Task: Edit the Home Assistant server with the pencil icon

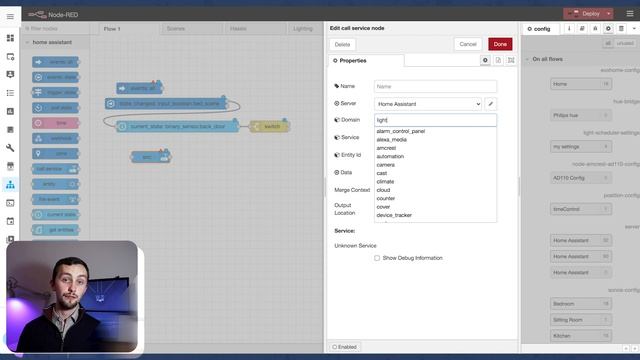Action: click(491, 104)
